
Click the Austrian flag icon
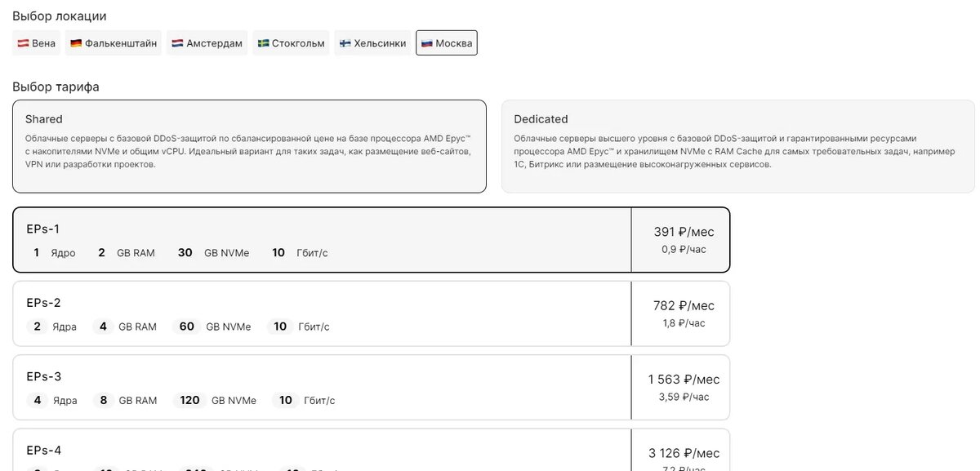coord(23,43)
